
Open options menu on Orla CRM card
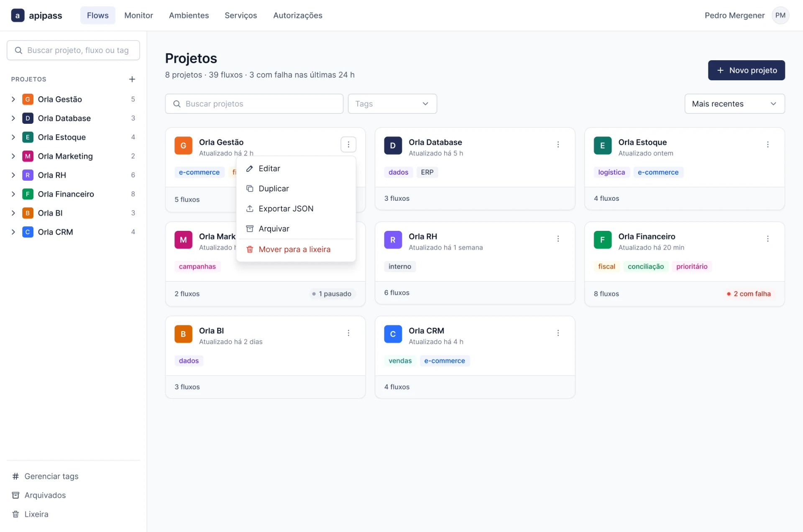pos(558,333)
